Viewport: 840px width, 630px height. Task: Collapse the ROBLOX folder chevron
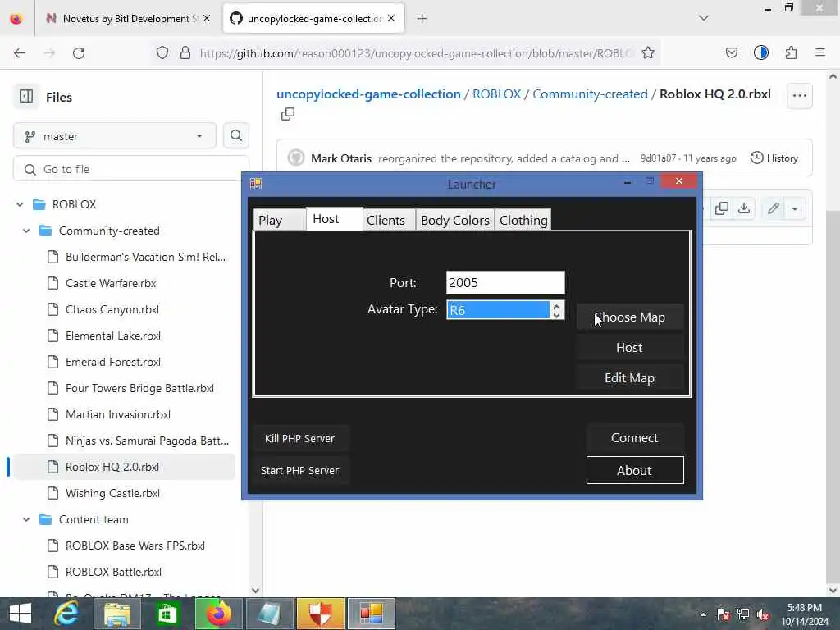[20, 204]
